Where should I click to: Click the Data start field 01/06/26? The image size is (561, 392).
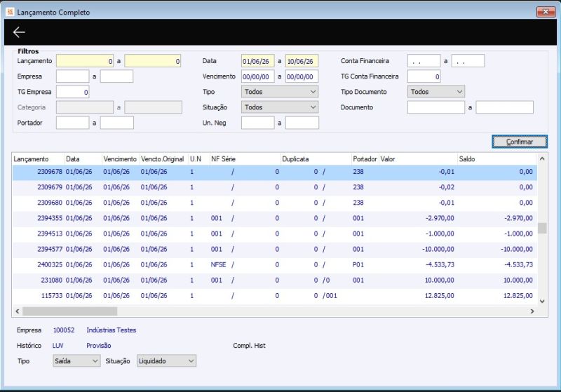point(257,61)
